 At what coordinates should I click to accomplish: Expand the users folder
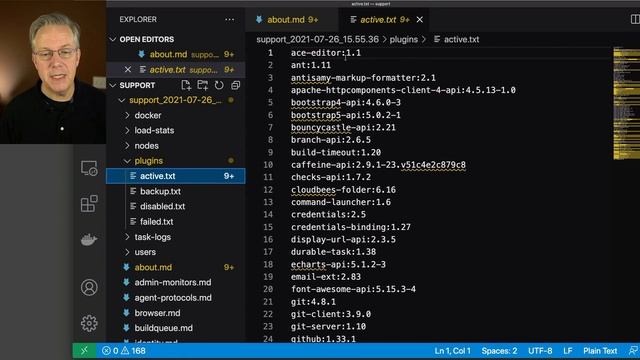point(127,252)
